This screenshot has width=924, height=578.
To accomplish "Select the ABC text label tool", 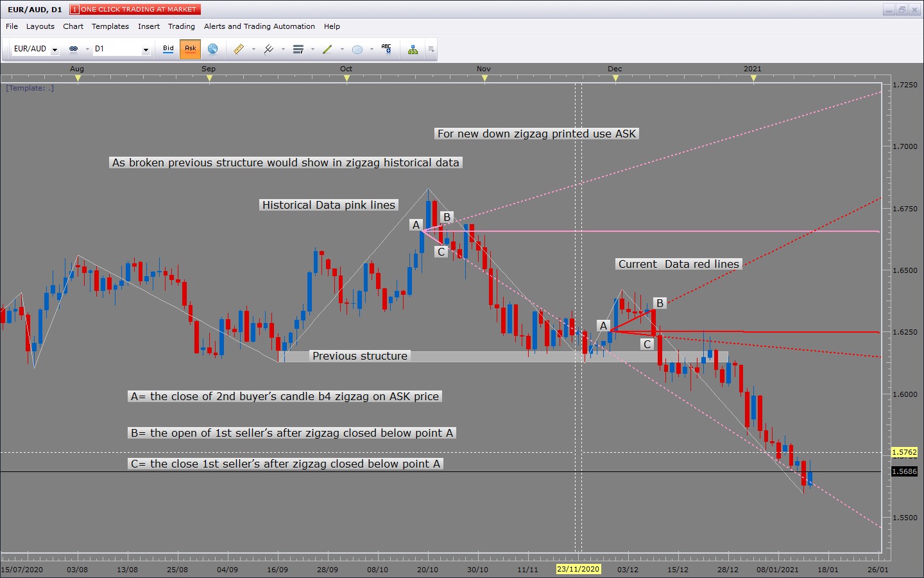I will click(x=386, y=49).
